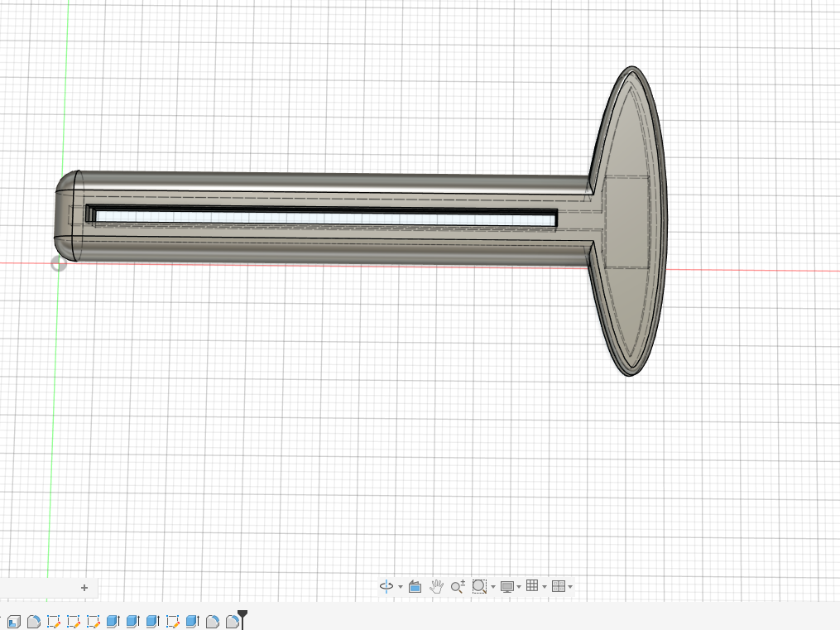Select the first sketch in the timeline

pyautogui.click(x=54, y=622)
